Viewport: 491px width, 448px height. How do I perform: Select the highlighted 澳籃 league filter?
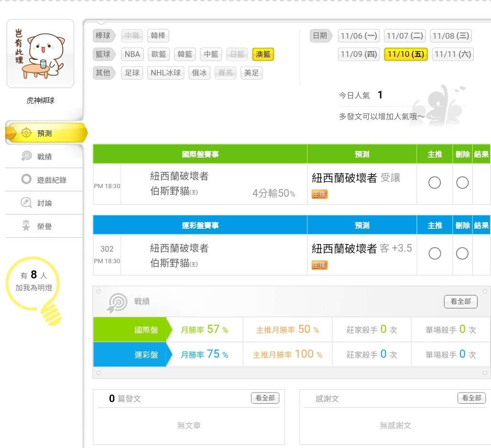point(263,54)
